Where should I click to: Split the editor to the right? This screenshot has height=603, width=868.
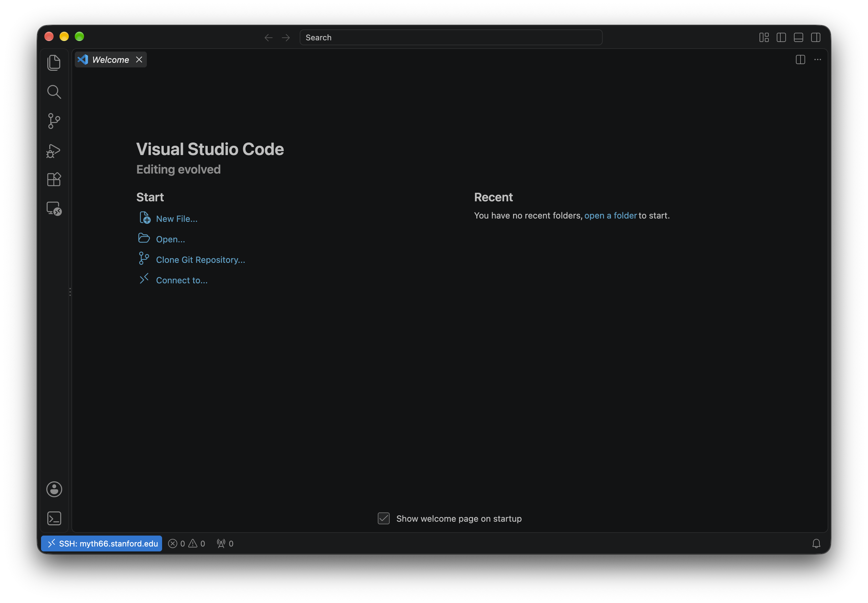[800, 60]
